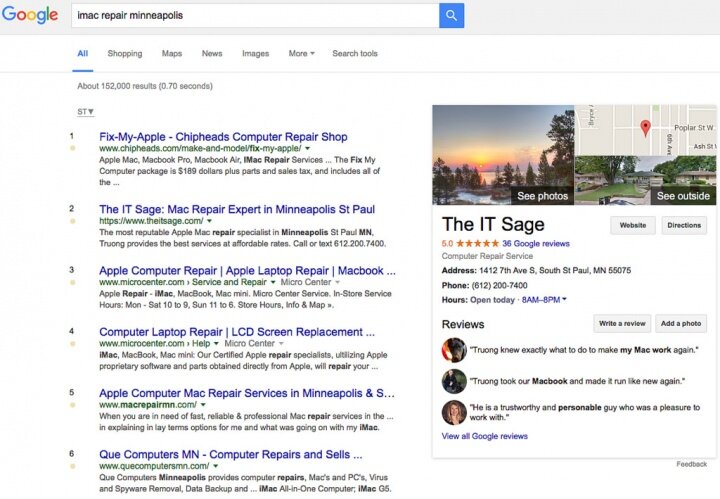Click the yellow dot under result 1
The height and width of the screenshot is (499, 720).
[x=72, y=148]
